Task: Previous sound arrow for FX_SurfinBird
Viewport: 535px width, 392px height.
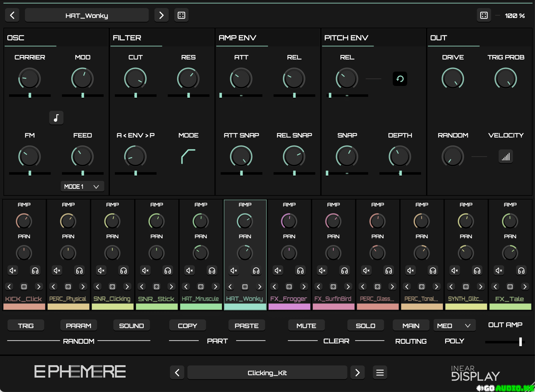Action: point(319,287)
